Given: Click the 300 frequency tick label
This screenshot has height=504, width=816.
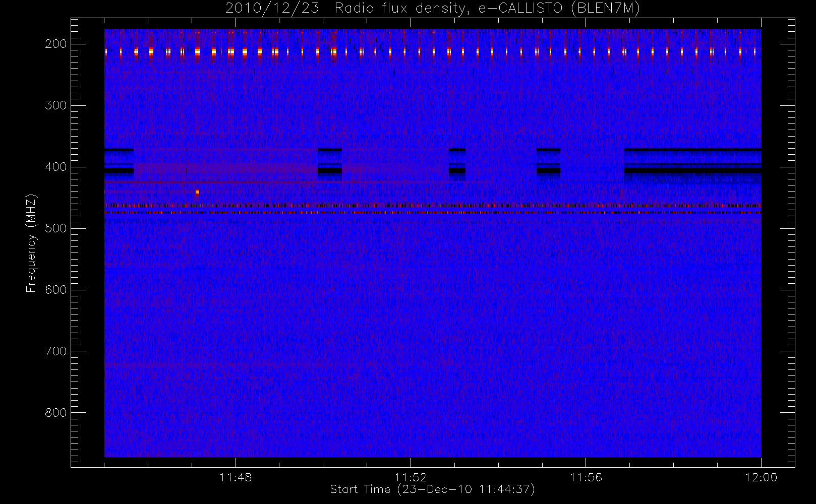Looking at the screenshot, I should (56, 105).
